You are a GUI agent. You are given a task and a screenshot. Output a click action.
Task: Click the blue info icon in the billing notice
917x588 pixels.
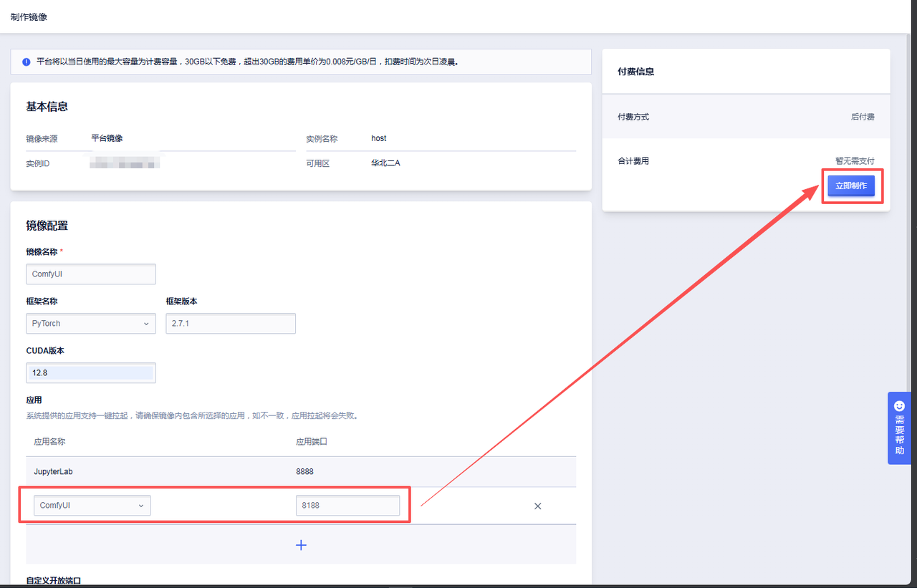pyautogui.click(x=27, y=62)
